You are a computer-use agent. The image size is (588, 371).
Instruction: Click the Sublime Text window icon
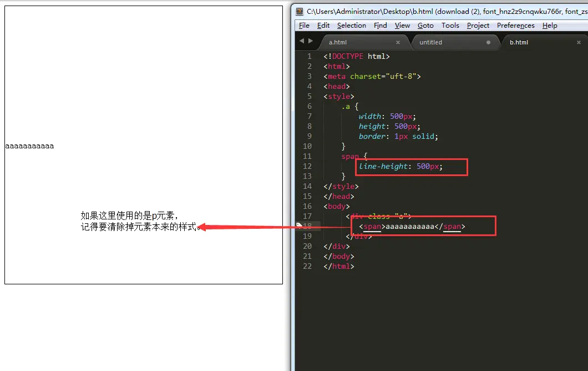click(x=300, y=11)
